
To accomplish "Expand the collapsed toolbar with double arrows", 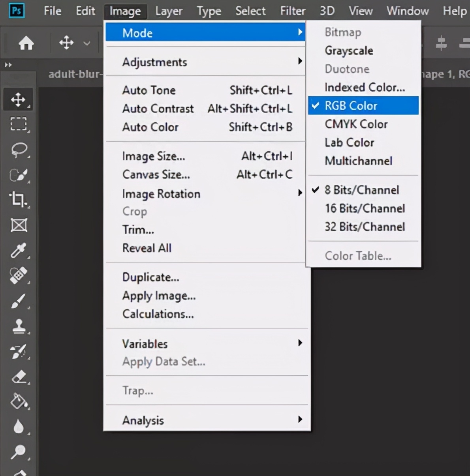I will click(x=8, y=65).
